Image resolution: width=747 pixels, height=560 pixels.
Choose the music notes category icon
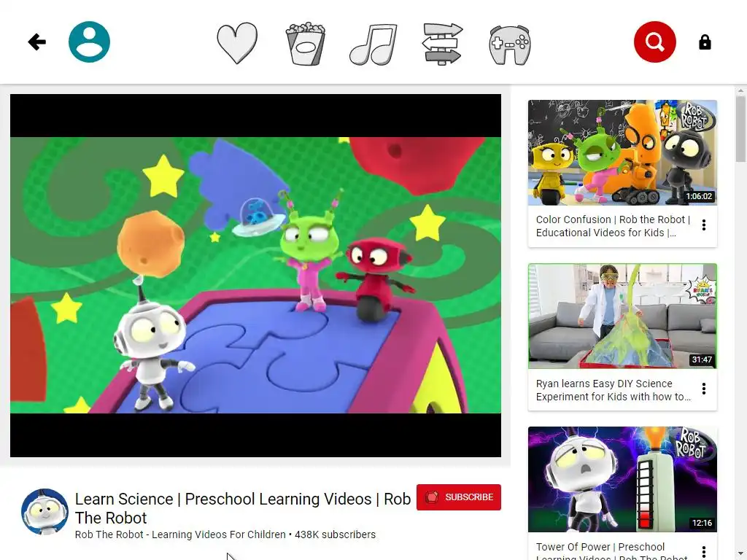click(x=373, y=44)
